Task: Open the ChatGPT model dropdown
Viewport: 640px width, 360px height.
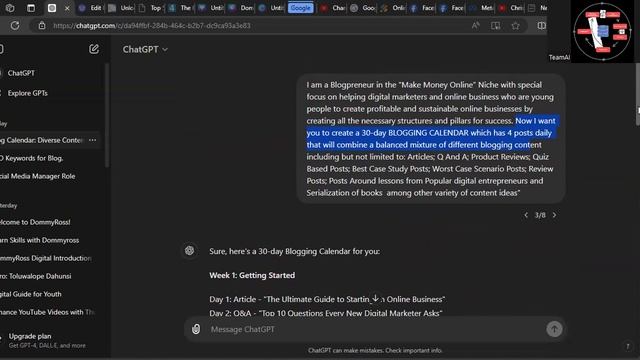Action: 145,49
